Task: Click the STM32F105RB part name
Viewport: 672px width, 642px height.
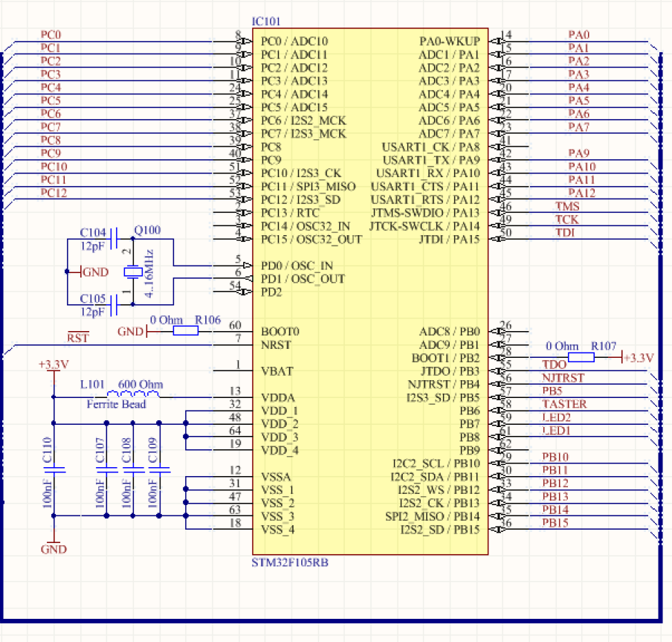Action: tap(290, 562)
